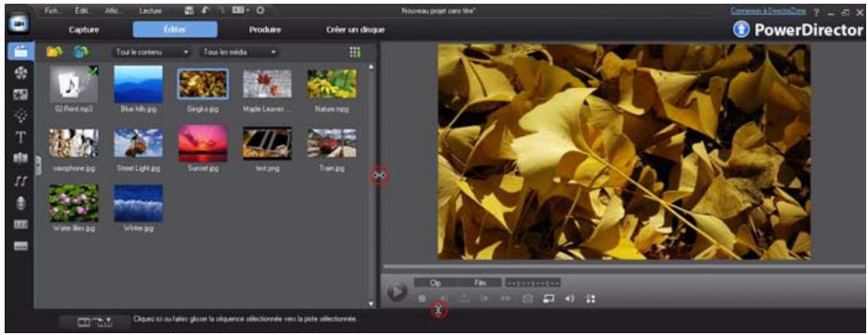Click the PowerDirector camera logo icon

pos(18,22)
